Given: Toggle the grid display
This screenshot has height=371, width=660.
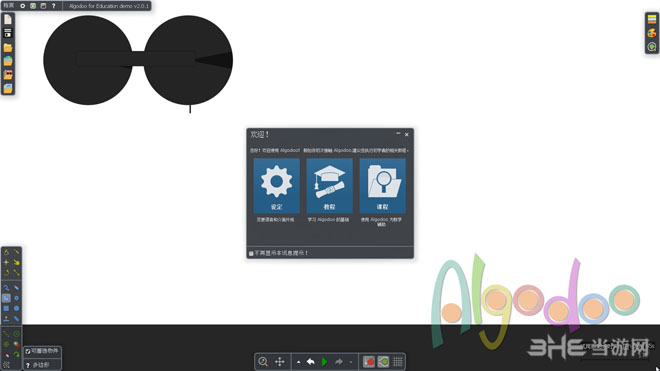Looking at the screenshot, I should 397,362.
